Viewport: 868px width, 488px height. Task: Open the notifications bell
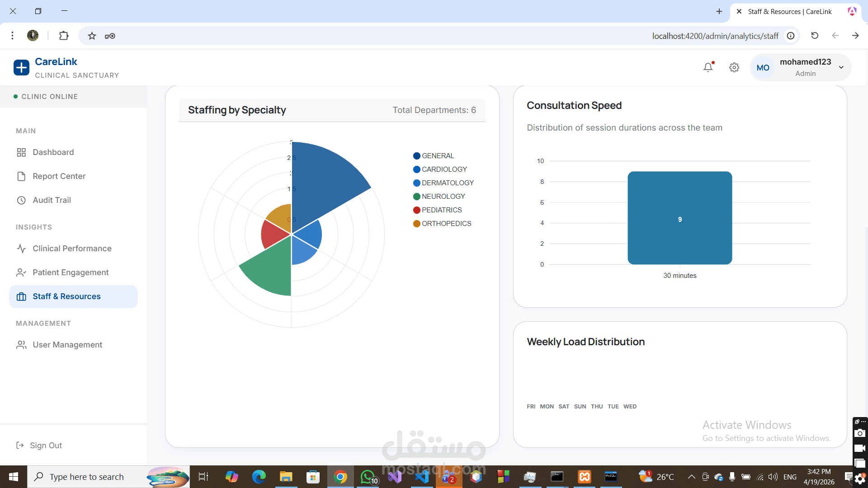(x=708, y=67)
